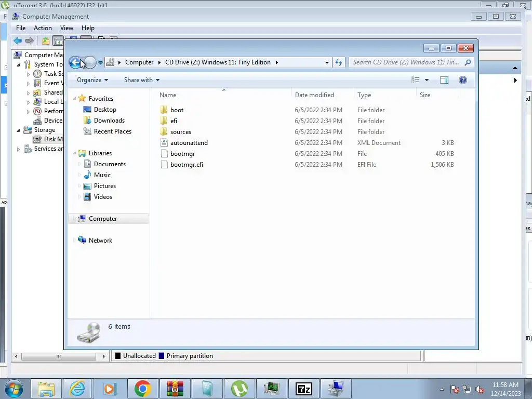Open Help menu in Computer Management
This screenshot has width=532, height=399.
[88, 28]
